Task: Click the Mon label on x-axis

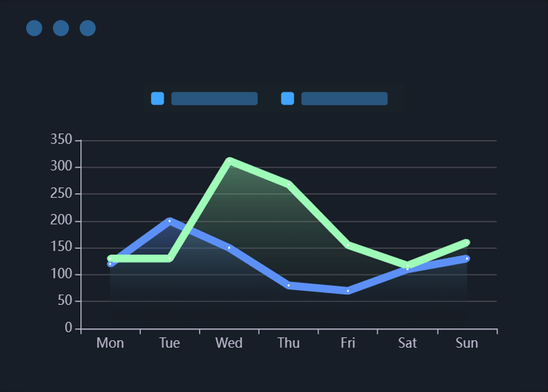Action: coord(110,343)
